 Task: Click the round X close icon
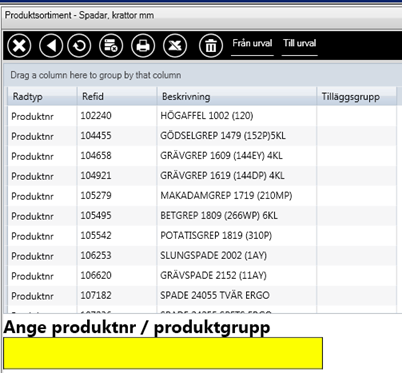click(19, 46)
